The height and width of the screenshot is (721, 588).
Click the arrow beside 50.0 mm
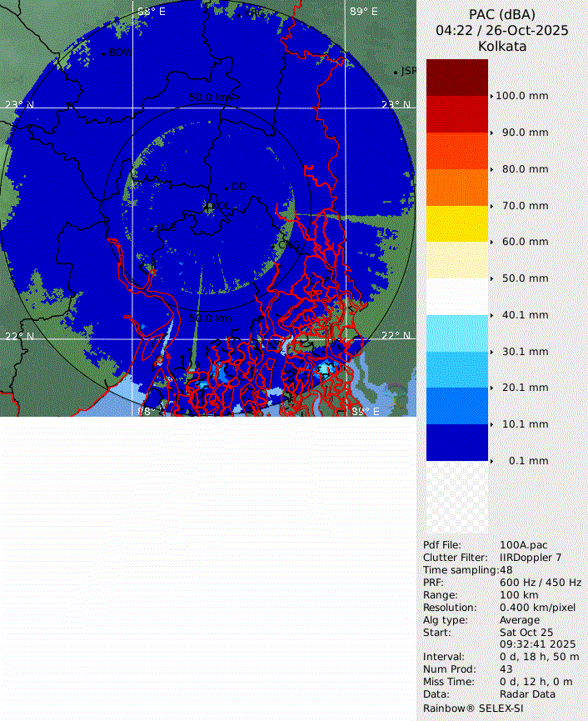tap(492, 278)
